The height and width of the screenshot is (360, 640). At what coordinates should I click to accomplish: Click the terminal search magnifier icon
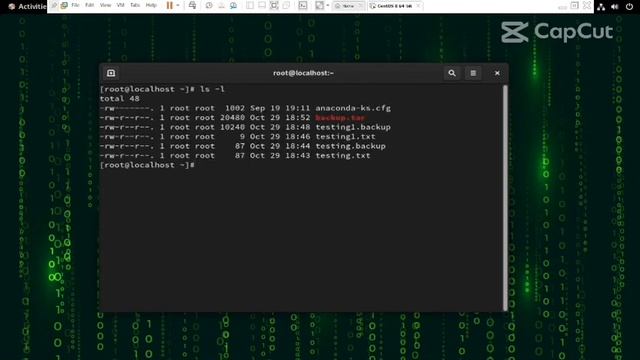pyautogui.click(x=452, y=73)
